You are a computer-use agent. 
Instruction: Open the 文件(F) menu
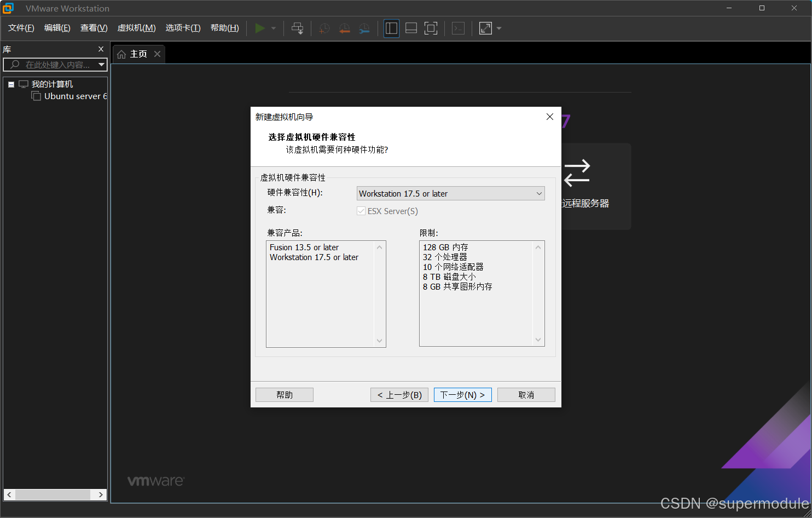[x=21, y=28]
